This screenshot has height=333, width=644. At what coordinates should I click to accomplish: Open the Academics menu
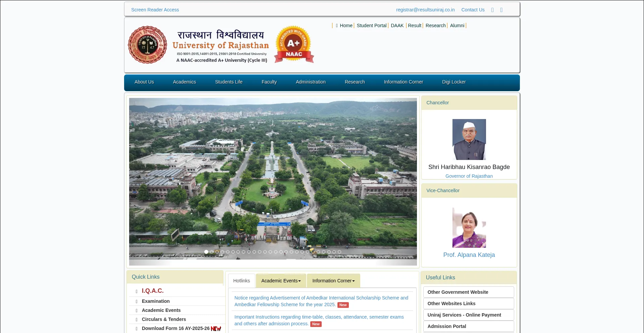[184, 82]
